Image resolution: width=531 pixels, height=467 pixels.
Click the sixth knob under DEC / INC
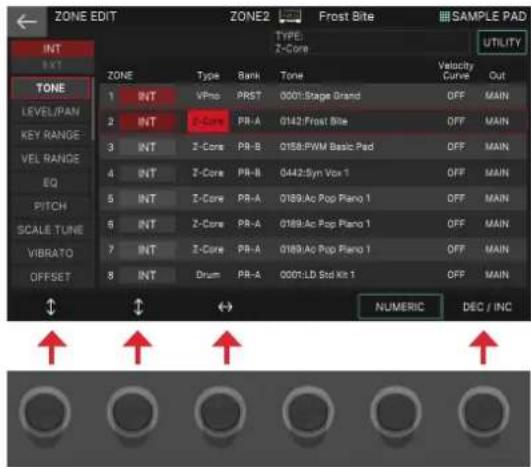(484, 412)
